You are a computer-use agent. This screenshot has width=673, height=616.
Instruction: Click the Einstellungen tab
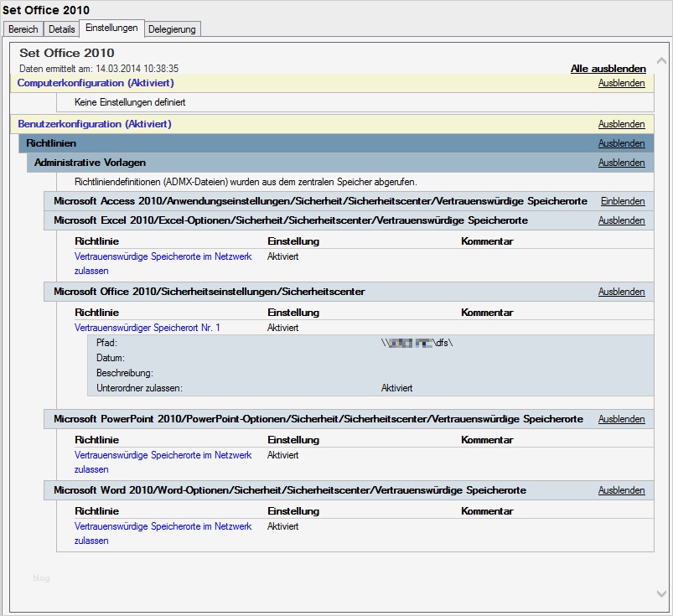(x=111, y=28)
